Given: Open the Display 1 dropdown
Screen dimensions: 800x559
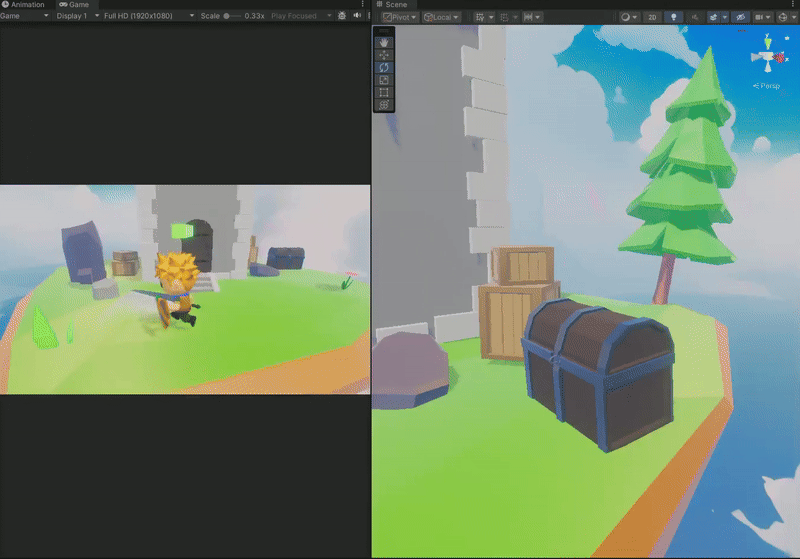Looking at the screenshot, I should pyautogui.click(x=78, y=16).
